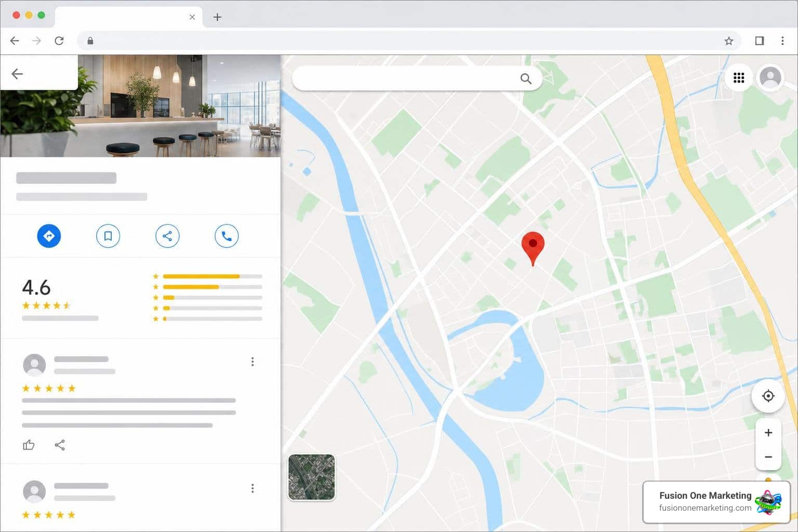
Task: Call the business via phone icon
Action: pos(227,236)
